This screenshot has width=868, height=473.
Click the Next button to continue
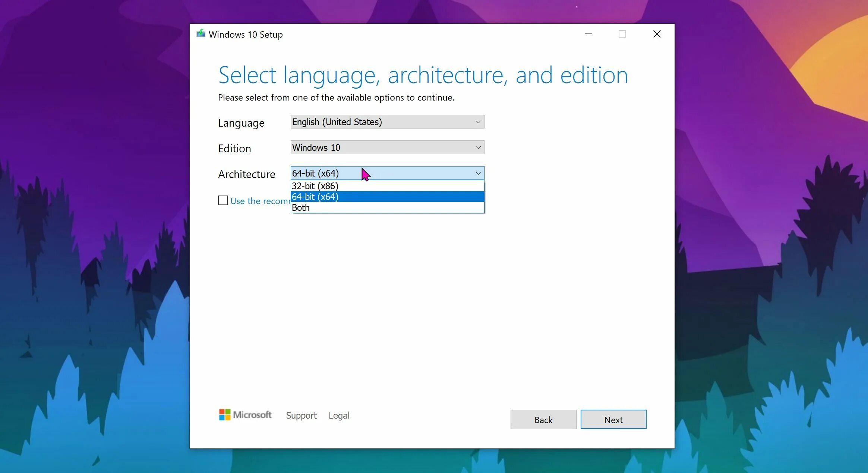click(613, 419)
